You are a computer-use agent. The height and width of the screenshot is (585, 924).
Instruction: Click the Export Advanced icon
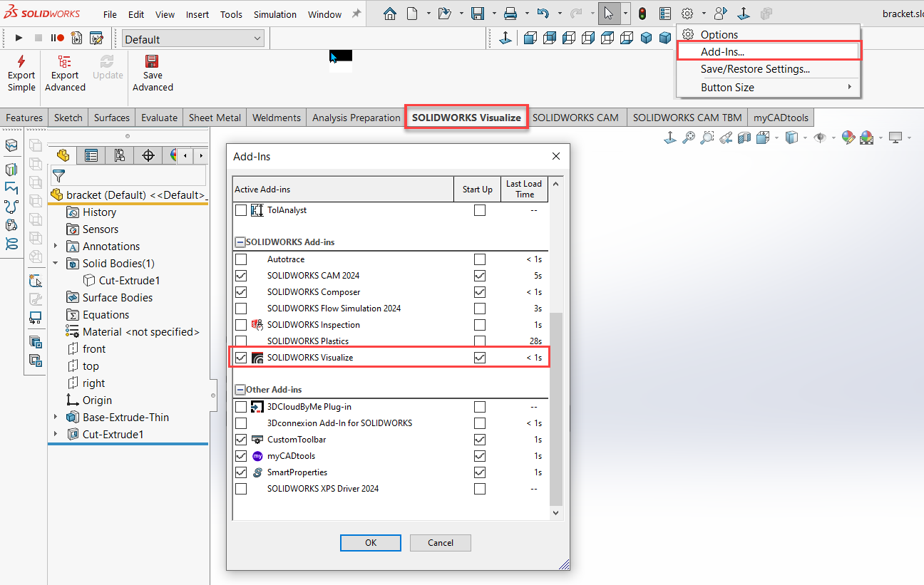pos(65,62)
